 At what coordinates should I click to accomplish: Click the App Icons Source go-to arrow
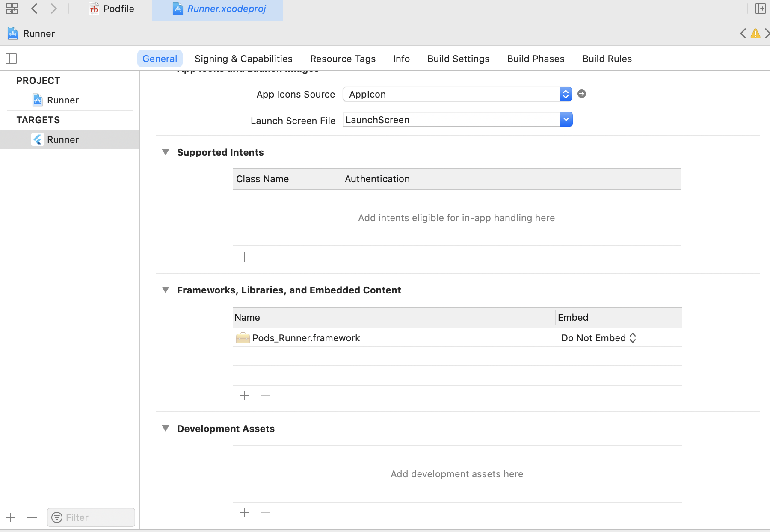(x=582, y=94)
